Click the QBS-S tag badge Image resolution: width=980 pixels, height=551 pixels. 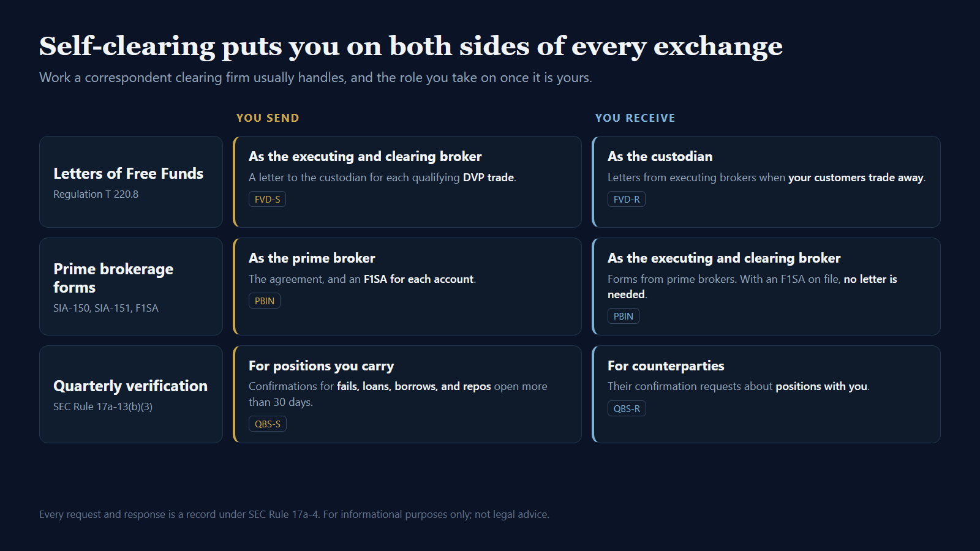click(267, 424)
